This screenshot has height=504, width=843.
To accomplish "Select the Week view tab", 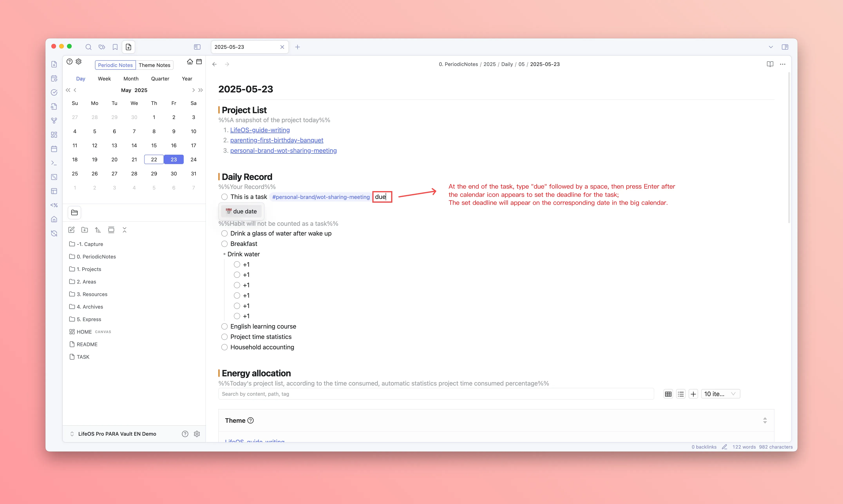I will click(104, 79).
